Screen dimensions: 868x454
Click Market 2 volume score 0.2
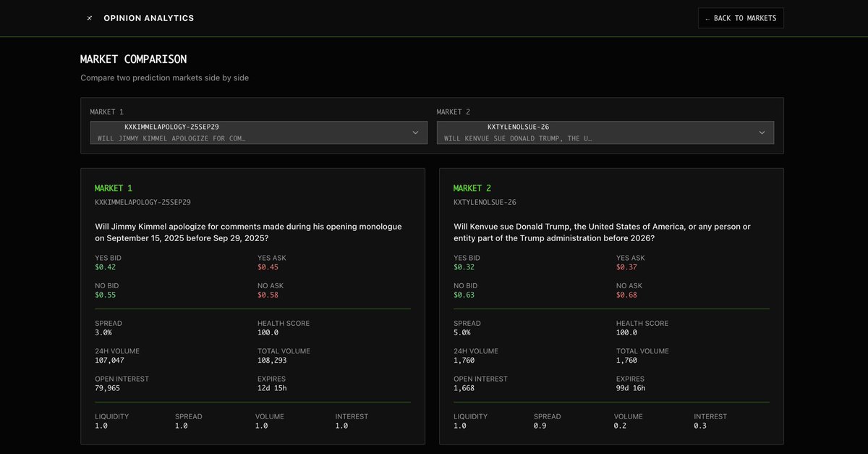tap(620, 426)
